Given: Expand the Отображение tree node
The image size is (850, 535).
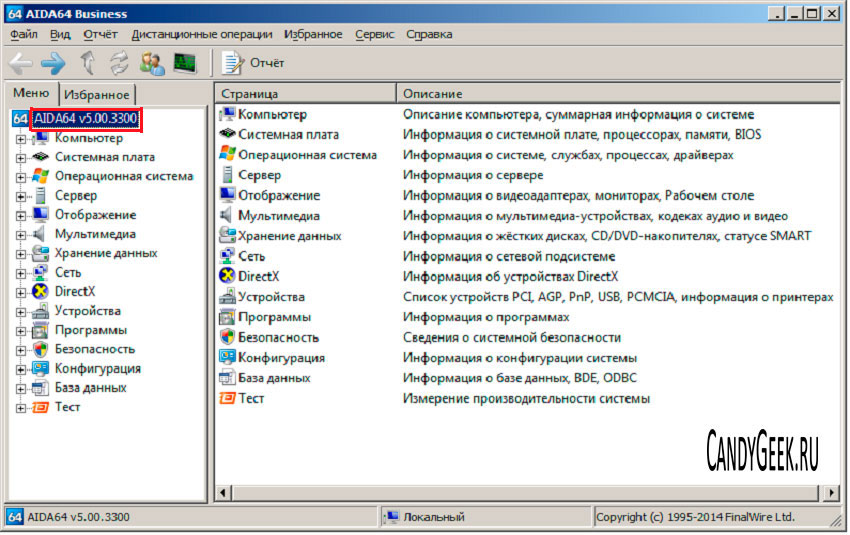Looking at the screenshot, I should tap(21, 216).
